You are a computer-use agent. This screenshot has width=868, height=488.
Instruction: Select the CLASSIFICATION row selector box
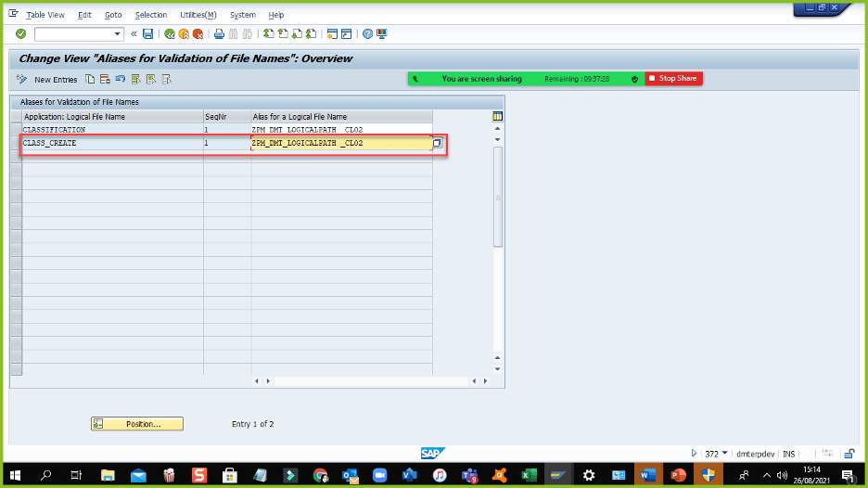(15, 130)
